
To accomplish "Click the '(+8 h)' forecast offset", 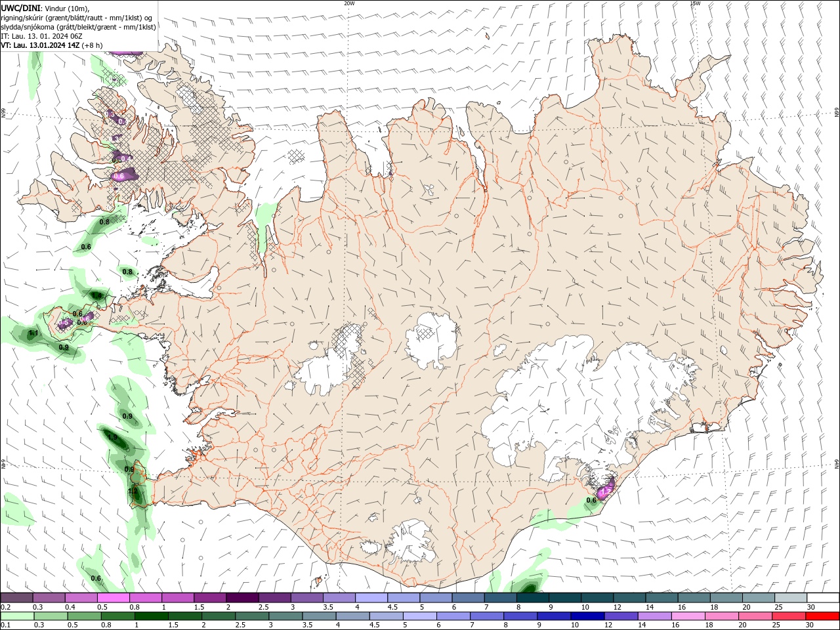I will click(x=92, y=45).
